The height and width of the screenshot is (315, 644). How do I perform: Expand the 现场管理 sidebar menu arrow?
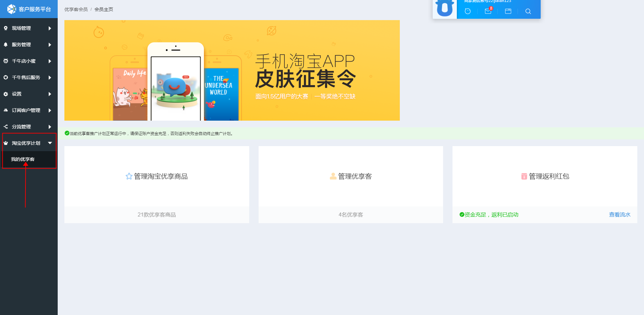[50, 28]
